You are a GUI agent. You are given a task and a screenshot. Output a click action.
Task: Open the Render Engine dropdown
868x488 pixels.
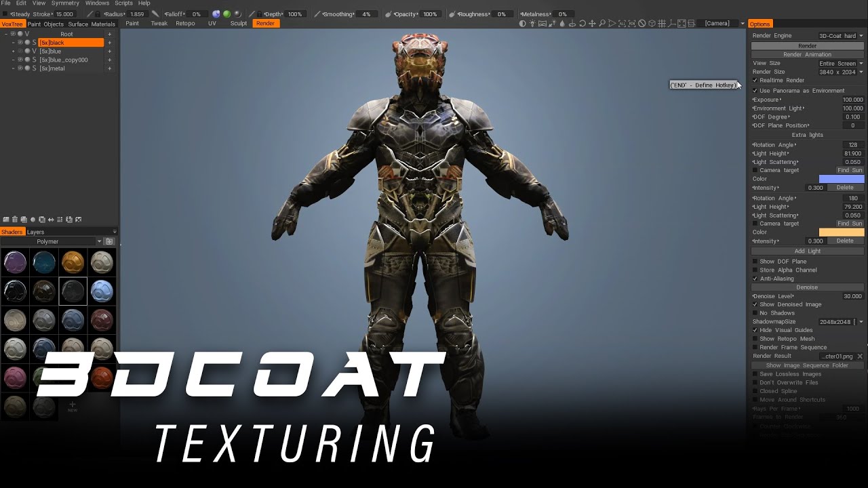point(840,35)
